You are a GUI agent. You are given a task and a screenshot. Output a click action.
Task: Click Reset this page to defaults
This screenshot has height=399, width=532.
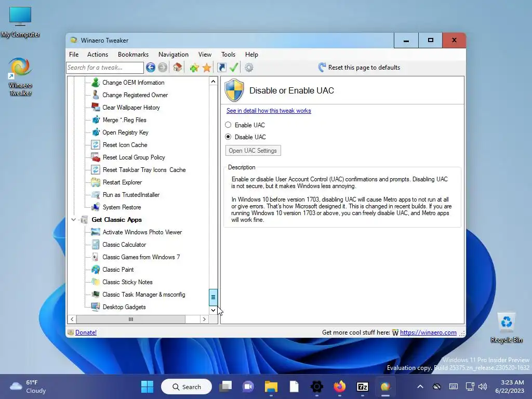point(360,68)
